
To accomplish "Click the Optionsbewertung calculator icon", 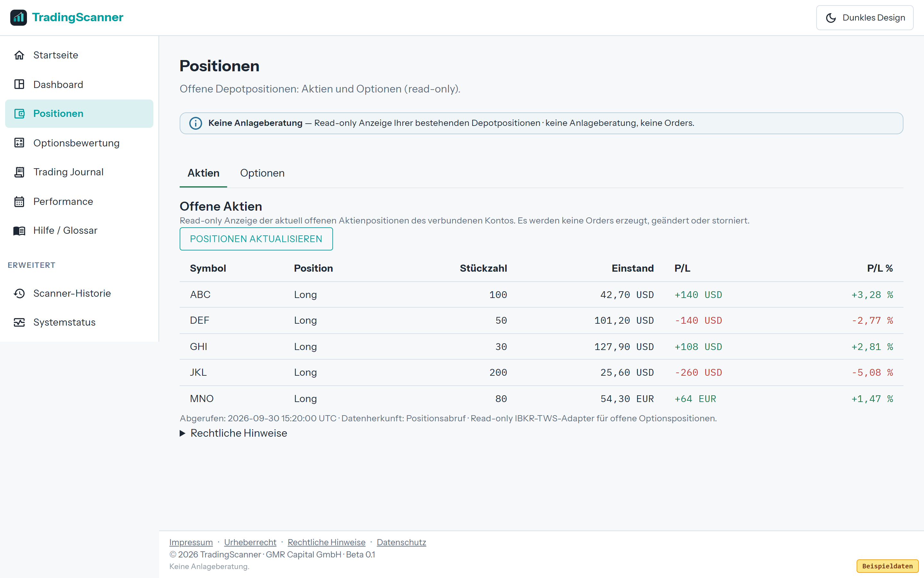I will (19, 143).
